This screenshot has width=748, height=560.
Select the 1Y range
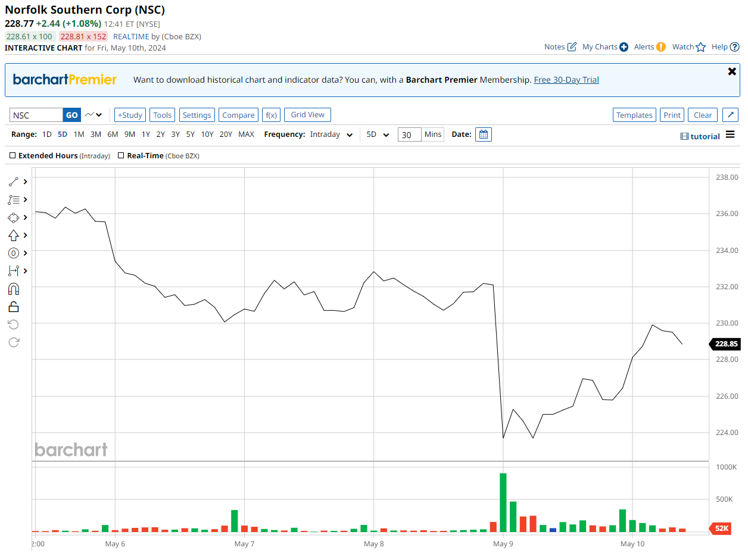pyautogui.click(x=146, y=134)
